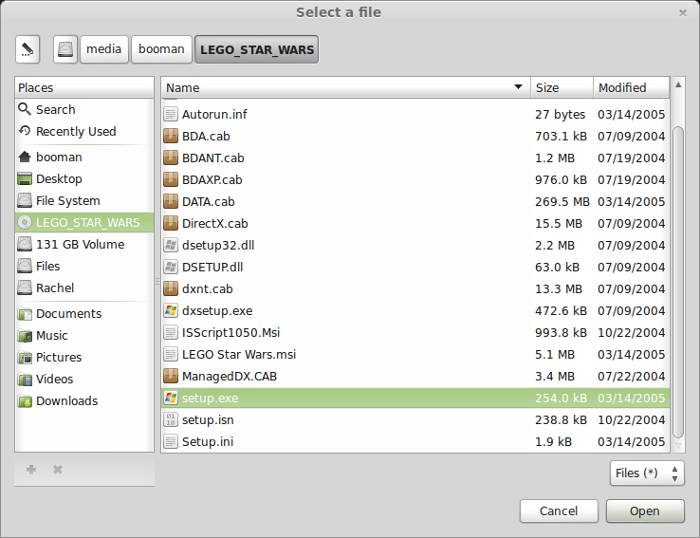This screenshot has width=700, height=538.
Task: Sort files by the Modified column
Action: coord(631,88)
